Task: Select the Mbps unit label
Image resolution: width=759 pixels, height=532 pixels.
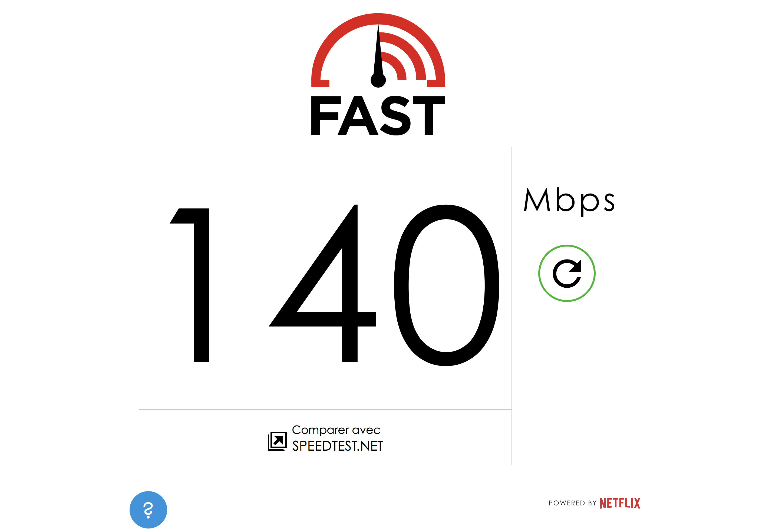Action: tap(569, 201)
